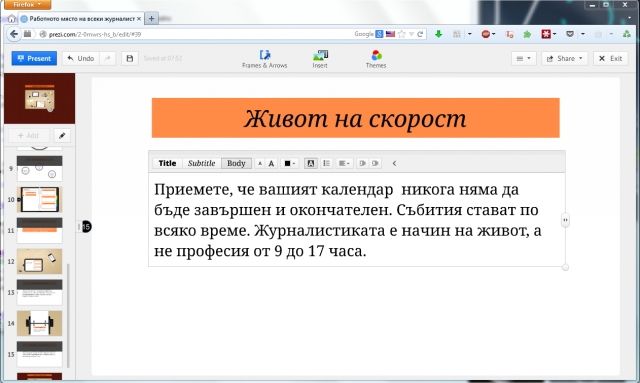Open hamburger options menu
The width and height of the screenshot is (640, 383).
coord(523,58)
